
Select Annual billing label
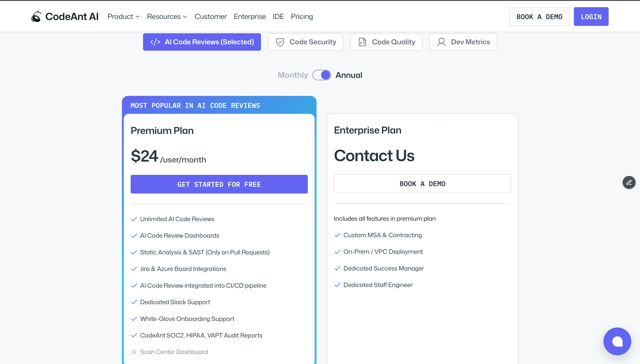click(349, 75)
